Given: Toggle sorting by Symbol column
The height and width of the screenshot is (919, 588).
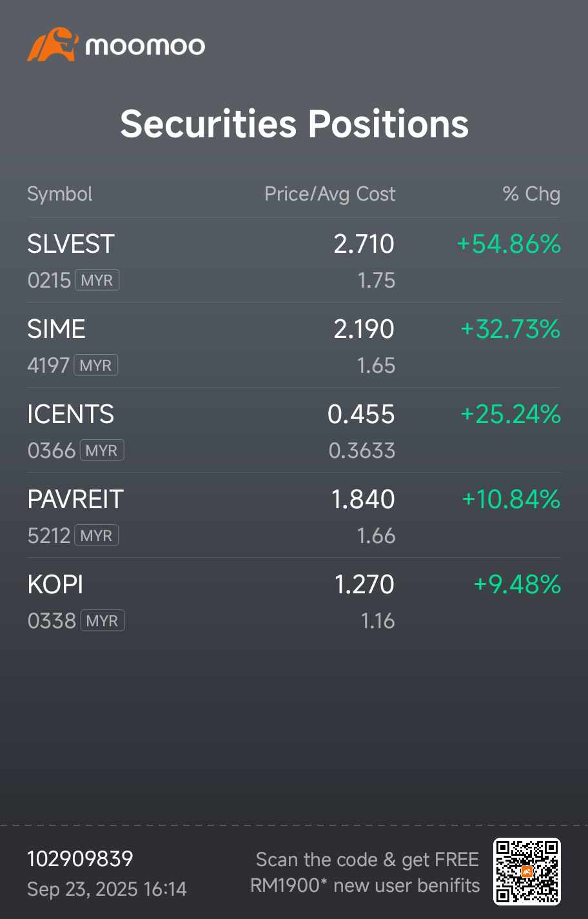Looking at the screenshot, I should 59,193.
